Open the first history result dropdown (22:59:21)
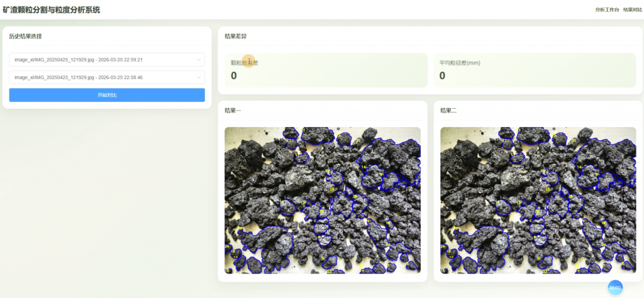 [x=107, y=60]
